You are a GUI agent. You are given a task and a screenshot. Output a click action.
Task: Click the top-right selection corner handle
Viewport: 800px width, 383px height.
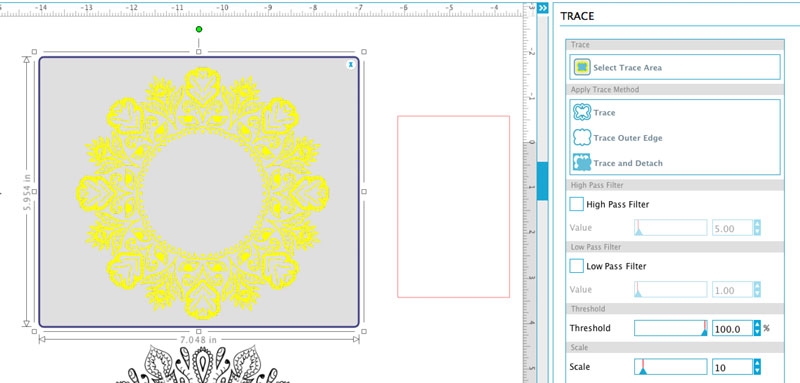364,52
